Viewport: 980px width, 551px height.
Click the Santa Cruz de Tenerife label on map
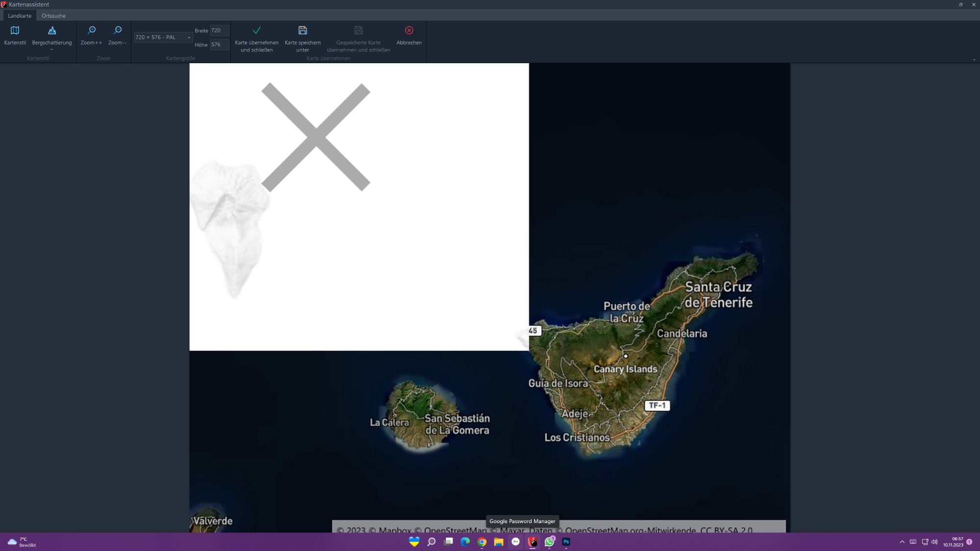(x=718, y=294)
